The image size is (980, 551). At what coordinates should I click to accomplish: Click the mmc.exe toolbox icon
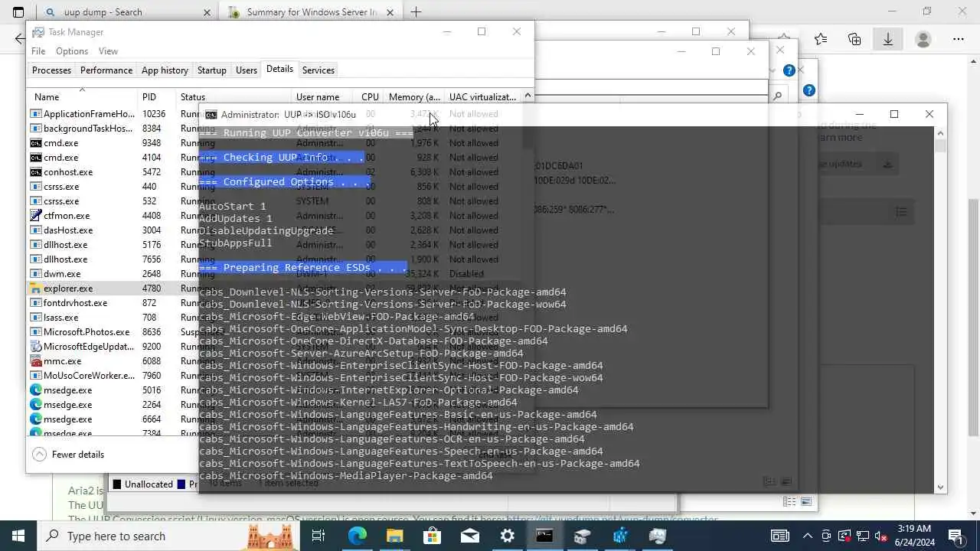35,361
